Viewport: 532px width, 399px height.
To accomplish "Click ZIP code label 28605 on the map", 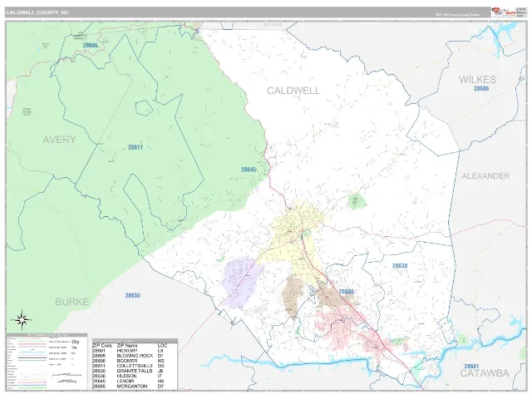I will coord(90,45).
